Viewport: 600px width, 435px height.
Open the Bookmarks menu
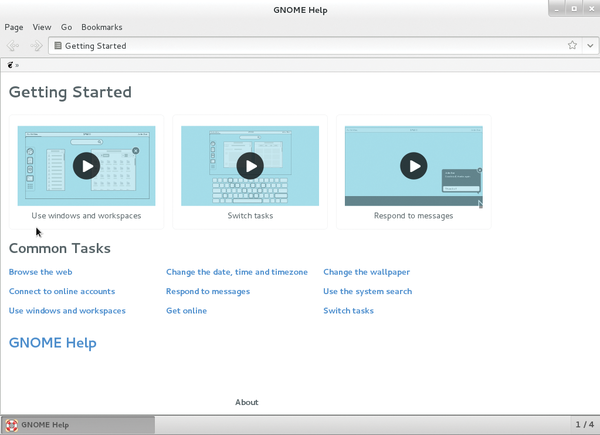[102, 27]
